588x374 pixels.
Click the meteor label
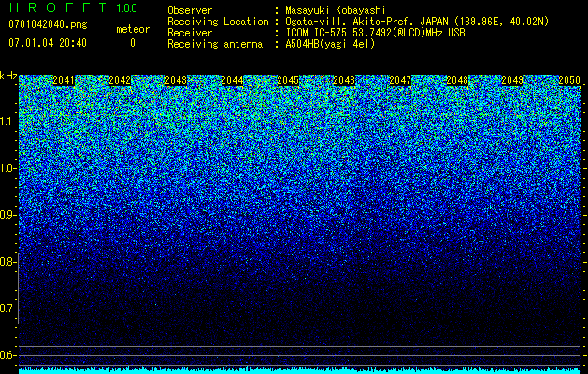(x=133, y=29)
